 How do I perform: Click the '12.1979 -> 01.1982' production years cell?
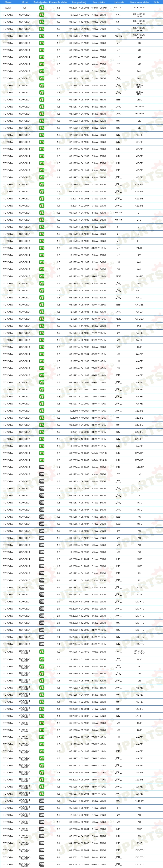(79, 659)
